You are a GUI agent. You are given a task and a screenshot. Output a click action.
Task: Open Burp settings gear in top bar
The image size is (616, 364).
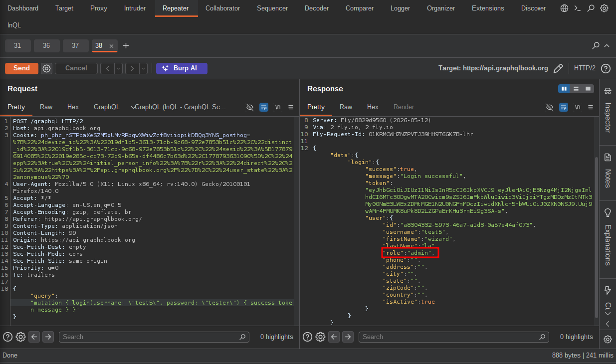click(x=604, y=8)
